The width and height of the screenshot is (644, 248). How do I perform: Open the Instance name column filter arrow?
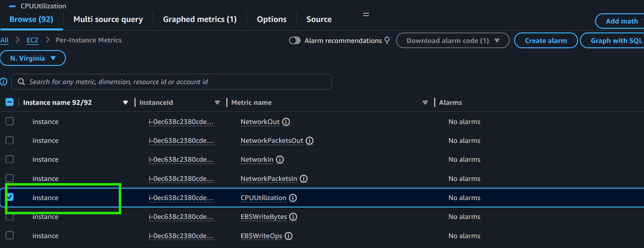coord(125,103)
